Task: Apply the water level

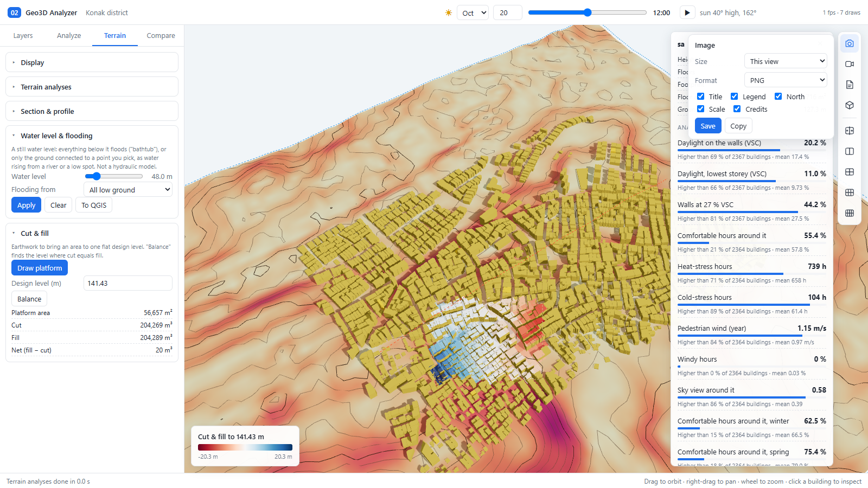Action: pyautogui.click(x=26, y=205)
